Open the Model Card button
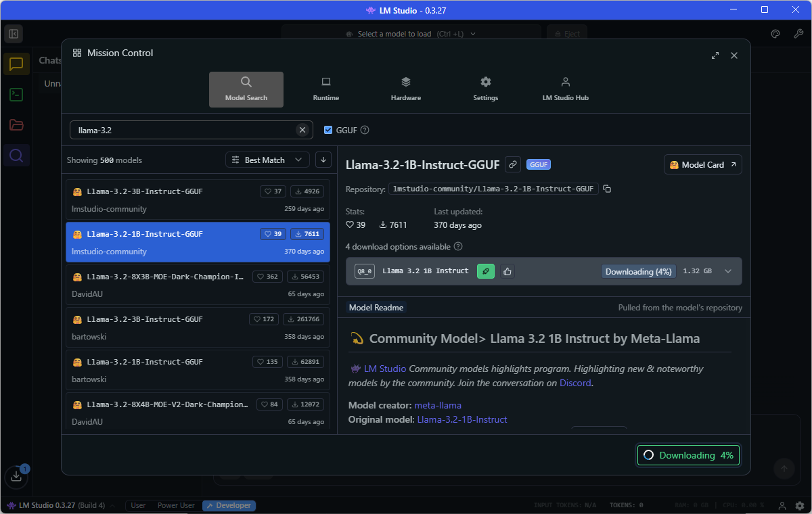 click(702, 165)
